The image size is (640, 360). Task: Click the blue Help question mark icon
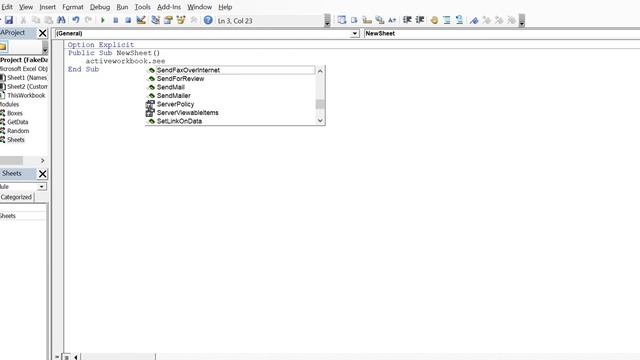208,20
